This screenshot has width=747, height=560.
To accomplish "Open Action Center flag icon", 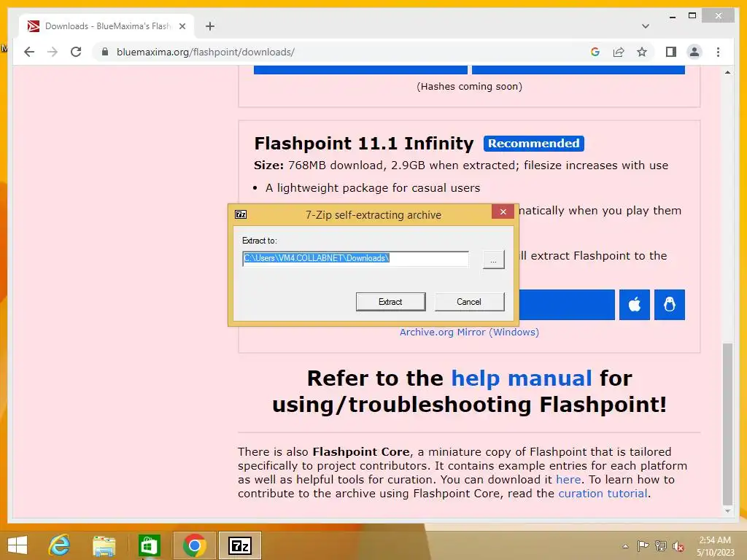I will click(x=643, y=545).
